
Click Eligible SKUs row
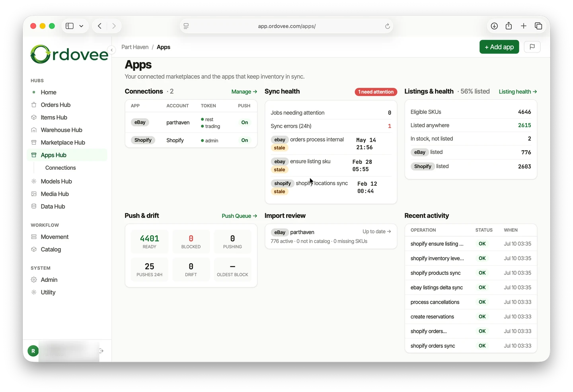click(471, 112)
